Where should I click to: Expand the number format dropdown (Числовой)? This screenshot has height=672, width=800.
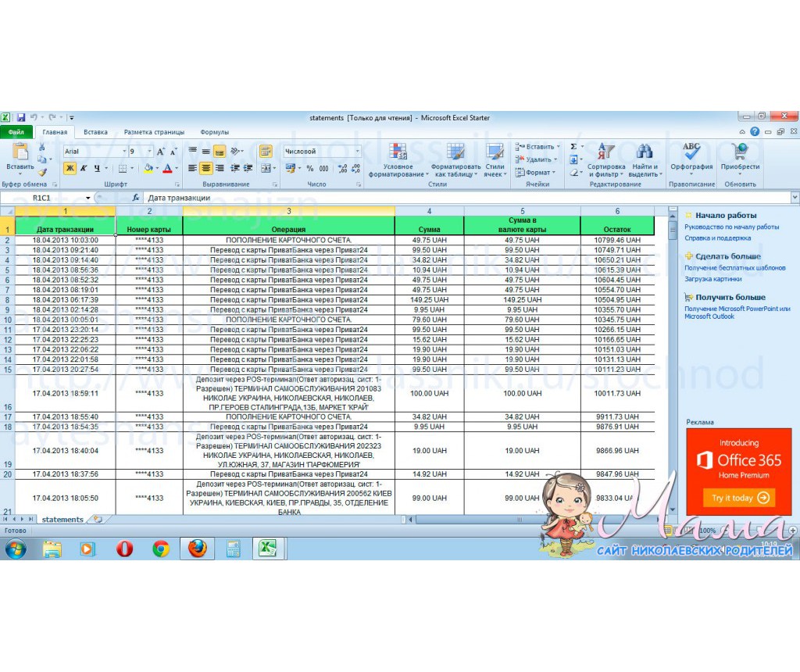pyautogui.click(x=358, y=151)
